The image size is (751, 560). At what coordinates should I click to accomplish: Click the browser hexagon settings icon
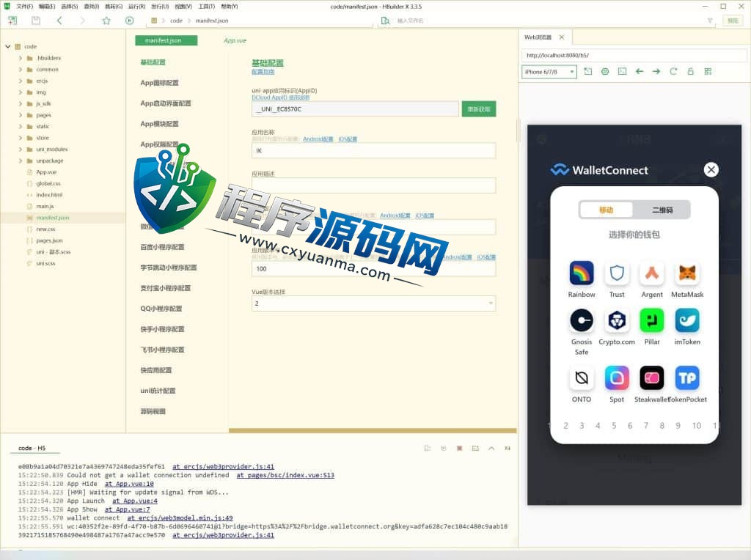(605, 71)
